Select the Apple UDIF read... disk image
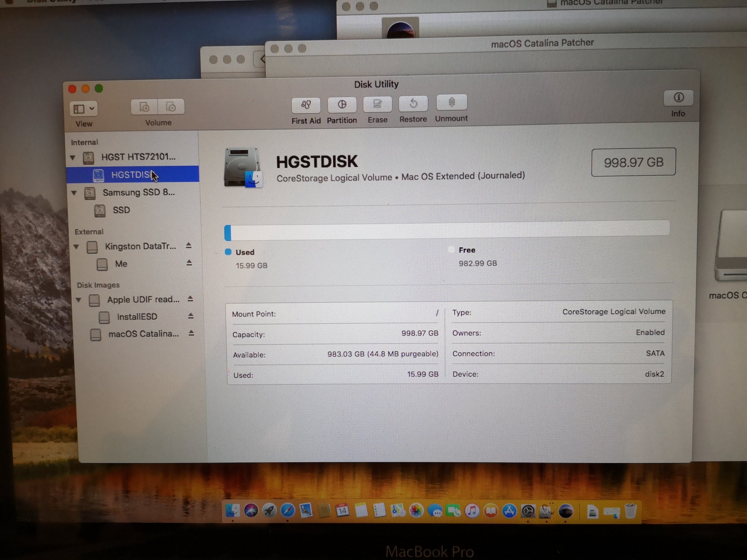 (x=143, y=299)
